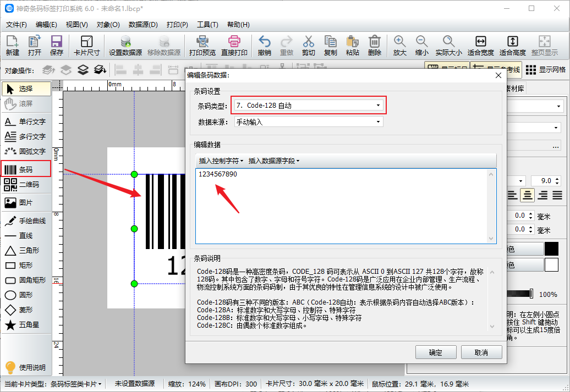This screenshot has width=570, height=392.
Task: Open the 数据源(D) menu
Action: [143, 25]
